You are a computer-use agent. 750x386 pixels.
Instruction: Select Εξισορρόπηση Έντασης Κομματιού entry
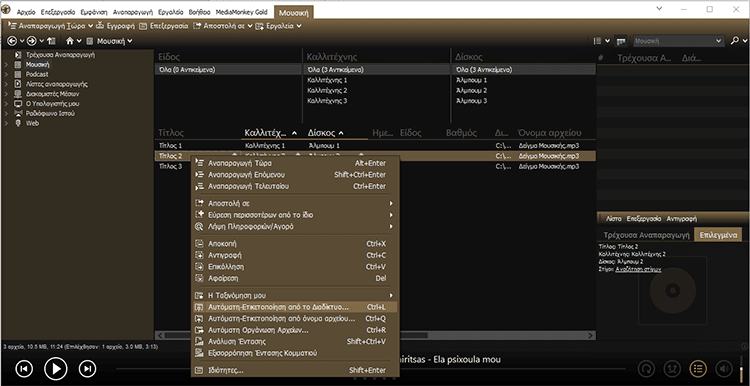[x=295, y=353]
